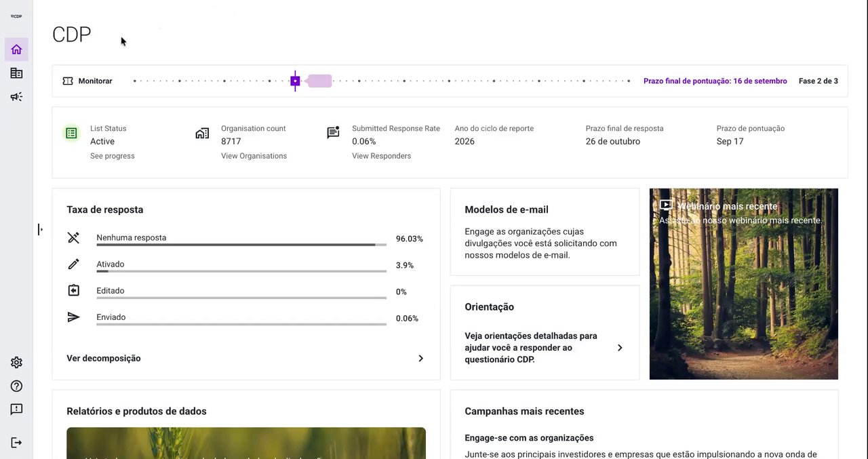This screenshot has width=868, height=459.
Task: Click the CDP logo at top left
Action: 16,16
